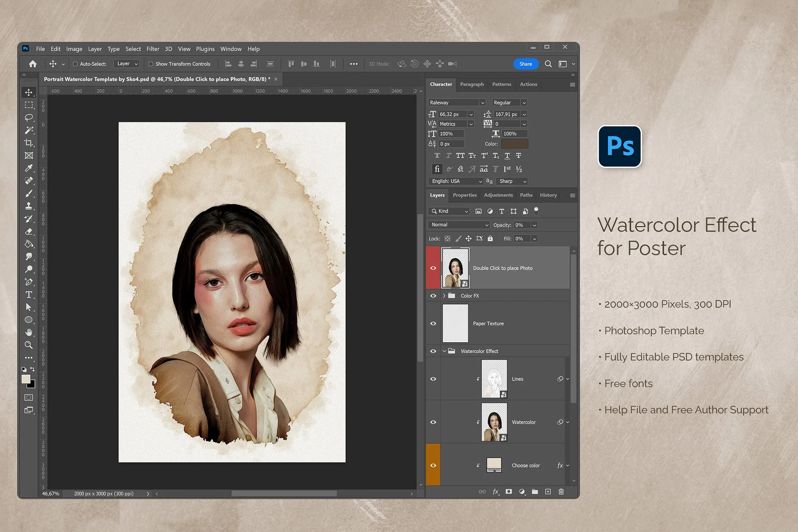Select the Lasso tool
This screenshot has width=798, height=532.
[x=29, y=117]
